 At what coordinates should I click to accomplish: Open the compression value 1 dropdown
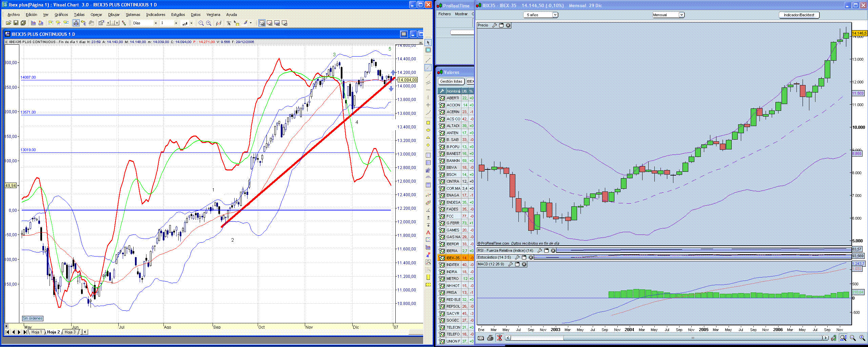tap(176, 23)
